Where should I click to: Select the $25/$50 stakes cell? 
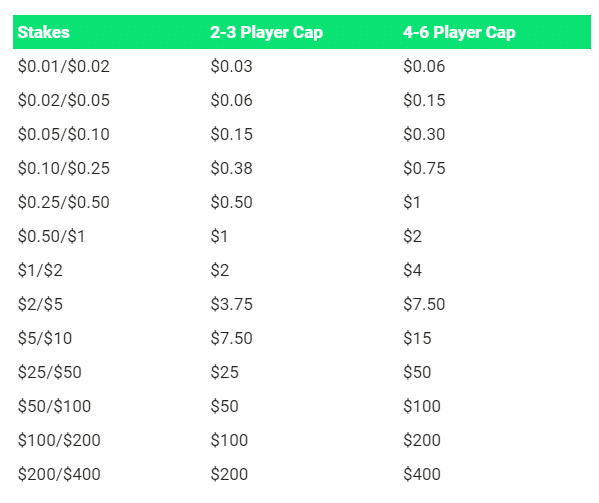click(x=50, y=372)
